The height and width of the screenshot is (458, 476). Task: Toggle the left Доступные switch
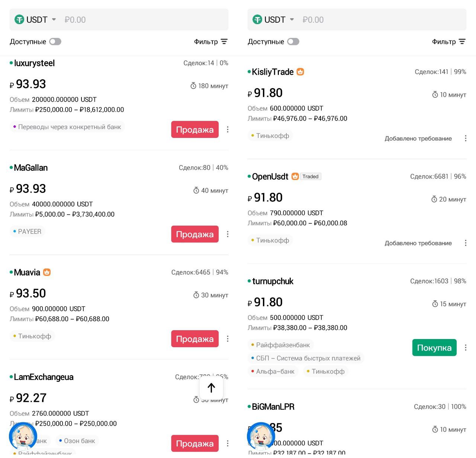55,42
